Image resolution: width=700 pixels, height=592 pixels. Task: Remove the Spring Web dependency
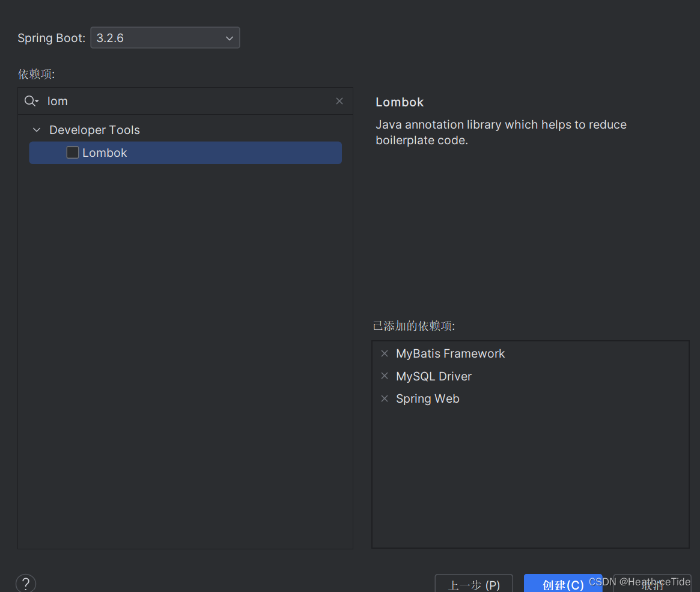click(x=385, y=398)
